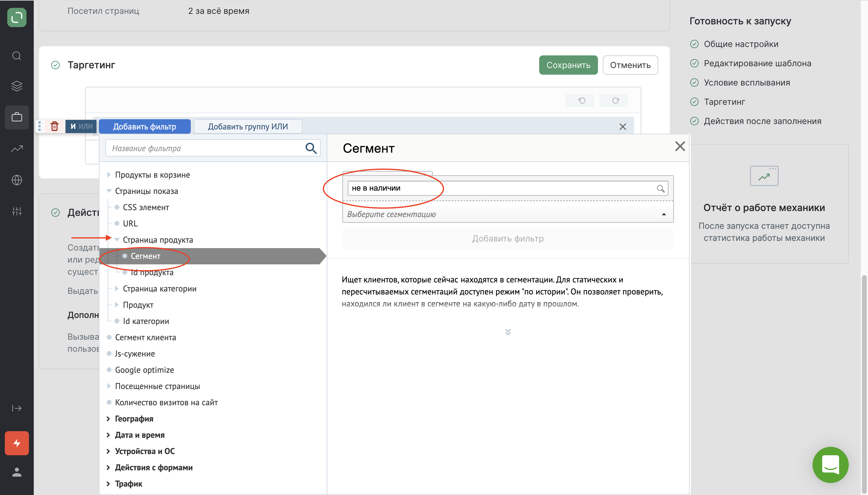Screen dimensions: 868x495
Task: Click the disabled Добавить фильтр button in Сегмент panel
Action: tap(508, 239)
